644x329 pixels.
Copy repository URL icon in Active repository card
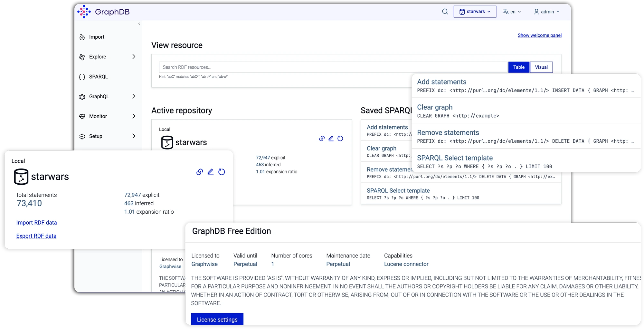(322, 139)
